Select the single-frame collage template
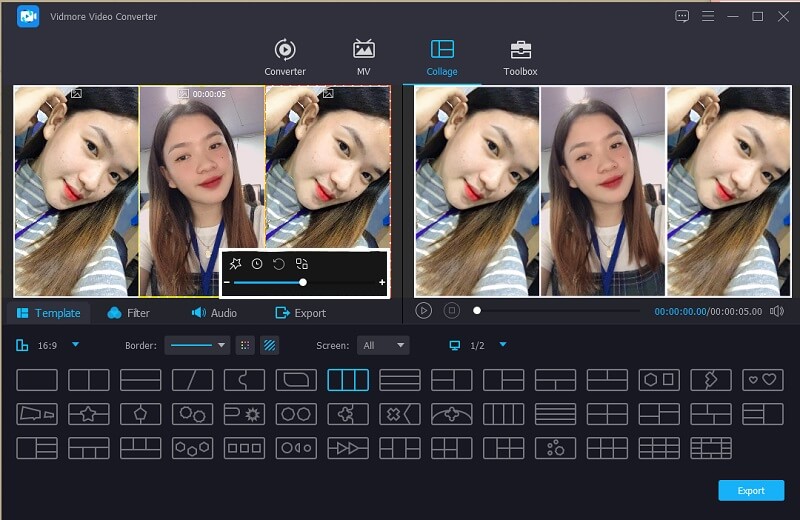 tap(37, 380)
